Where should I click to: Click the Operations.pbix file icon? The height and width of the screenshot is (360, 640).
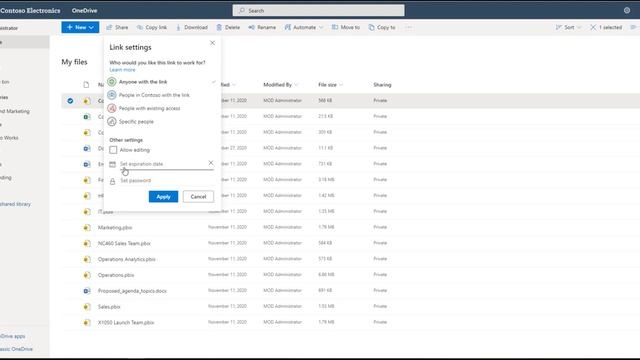87,275
